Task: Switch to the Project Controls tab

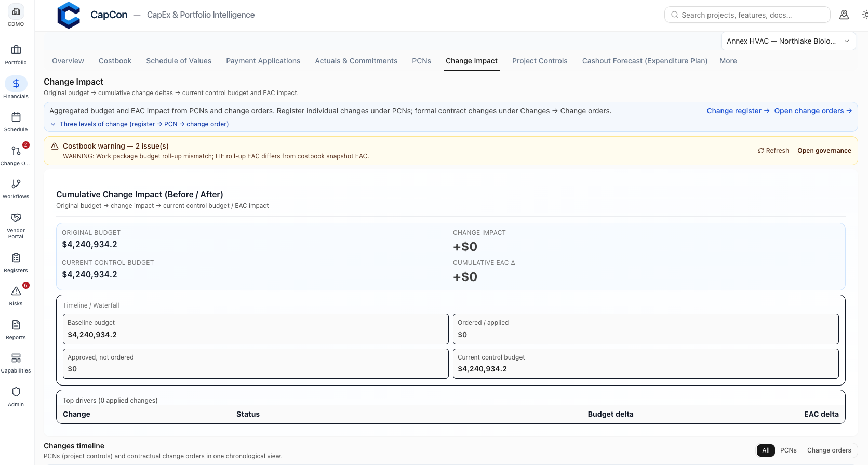Action: pos(540,61)
